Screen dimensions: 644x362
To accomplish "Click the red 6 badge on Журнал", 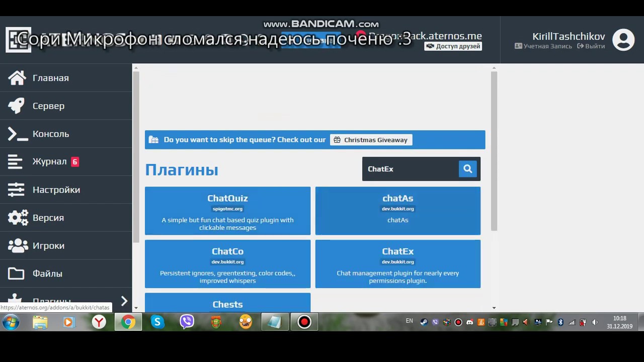I will tap(75, 162).
